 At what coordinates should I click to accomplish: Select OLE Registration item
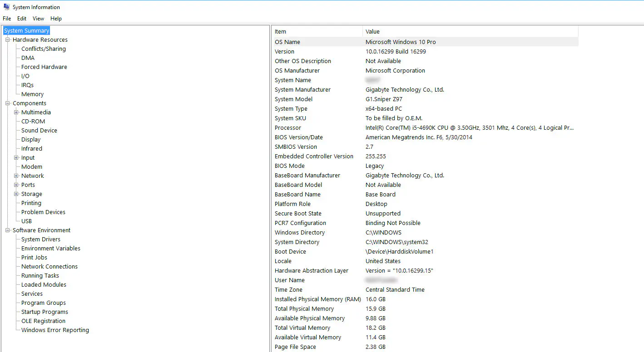pos(43,321)
